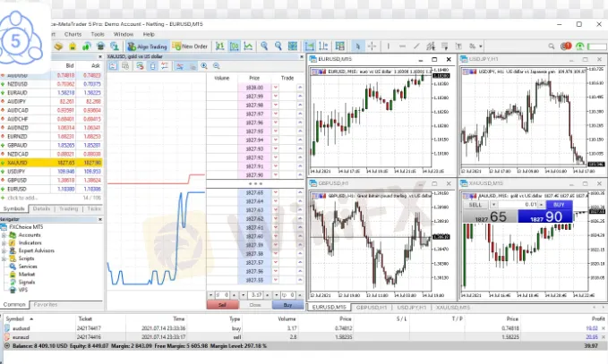Image resolution: width=608 pixels, height=364 pixels.
Task: Switch chart to line chart mode
Action: pyautogui.click(x=248, y=47)
